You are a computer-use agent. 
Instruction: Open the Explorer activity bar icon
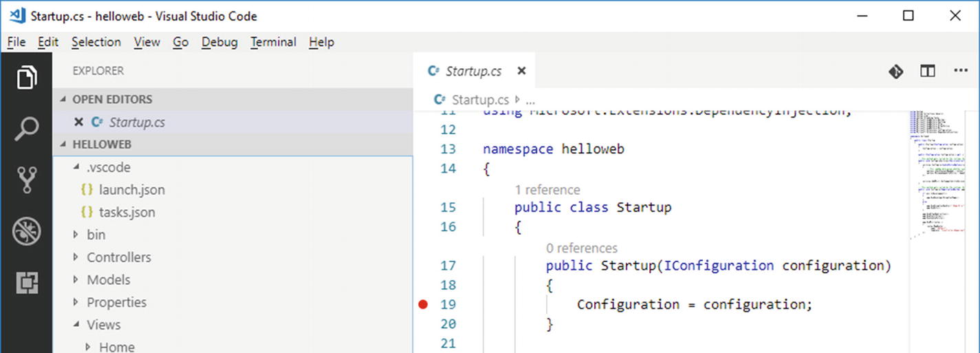(26, 77)
